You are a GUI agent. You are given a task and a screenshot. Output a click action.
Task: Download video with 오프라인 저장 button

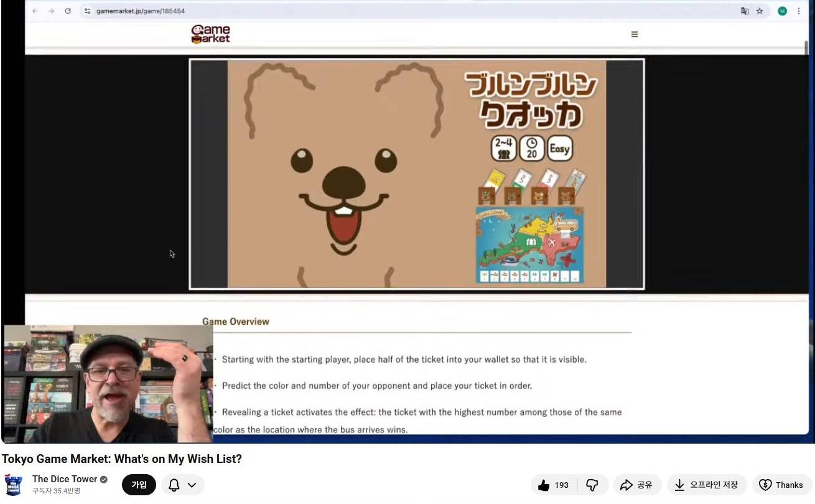pyautogui.click(x=707, y=485)
